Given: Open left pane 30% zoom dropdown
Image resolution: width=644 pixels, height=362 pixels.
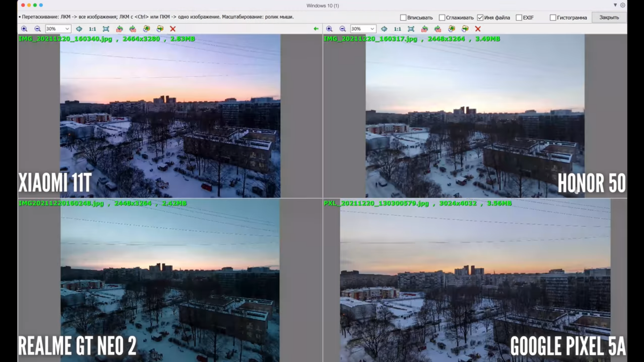Looking at the screenshot, I should (67, 29).
